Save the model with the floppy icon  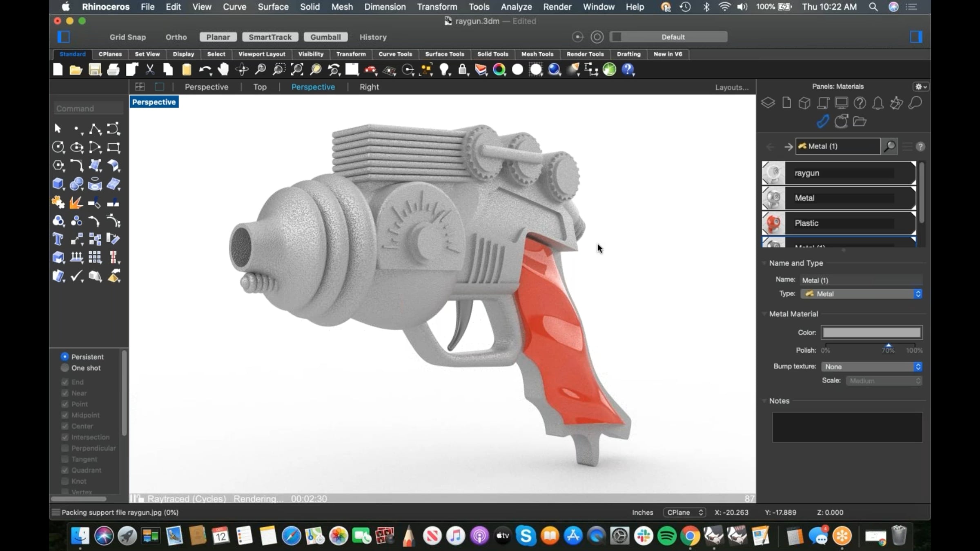[95, 70]
